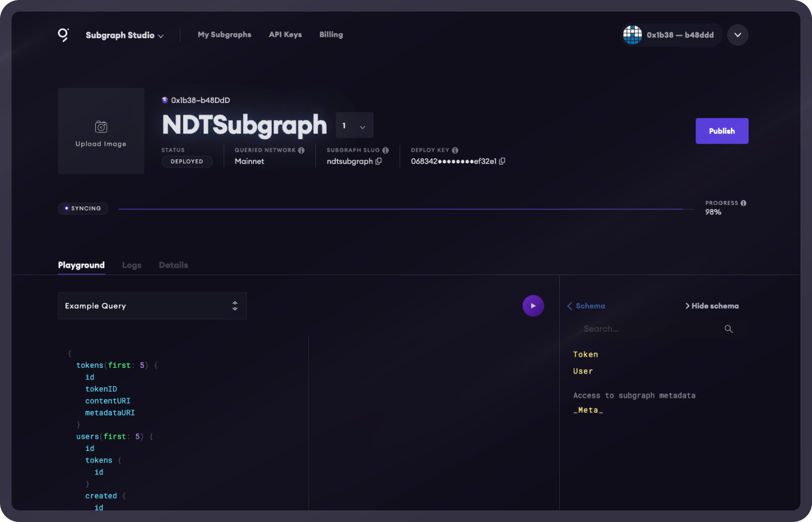Click the Publish button

point(722,131)
